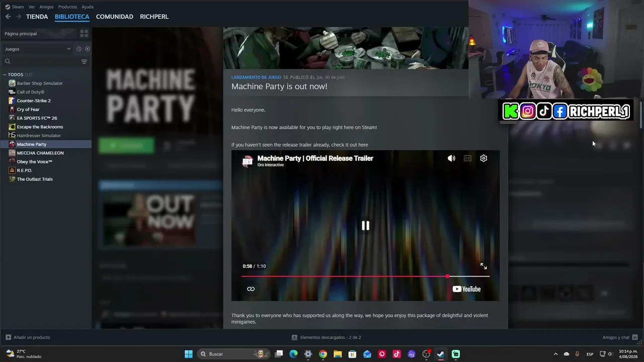
Task: Open the RICHPERL profile tab
Action: (154, 17)
